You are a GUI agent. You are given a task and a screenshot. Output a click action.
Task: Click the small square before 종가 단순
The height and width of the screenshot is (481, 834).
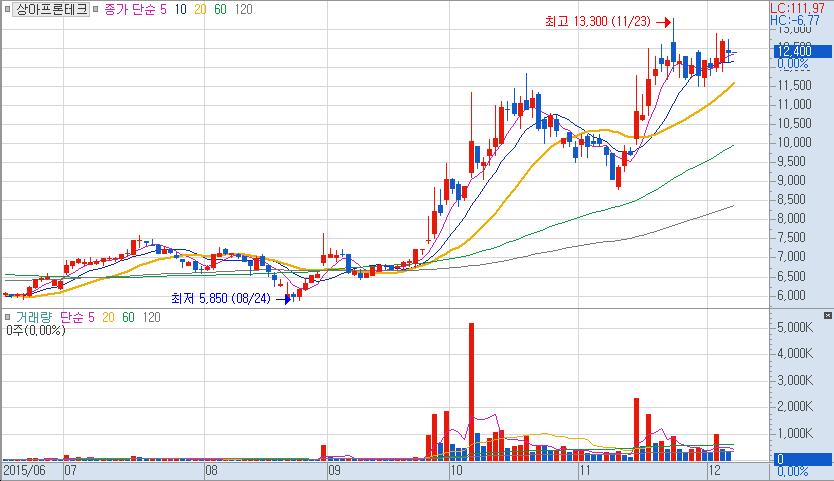click(x=96, y=8)
